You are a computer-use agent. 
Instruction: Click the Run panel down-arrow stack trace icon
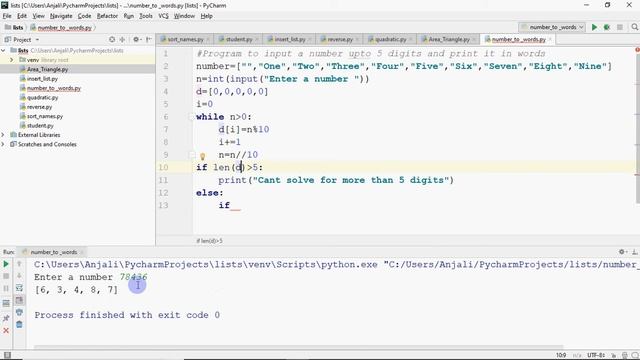pyautogui.click(x=19, y=276)
